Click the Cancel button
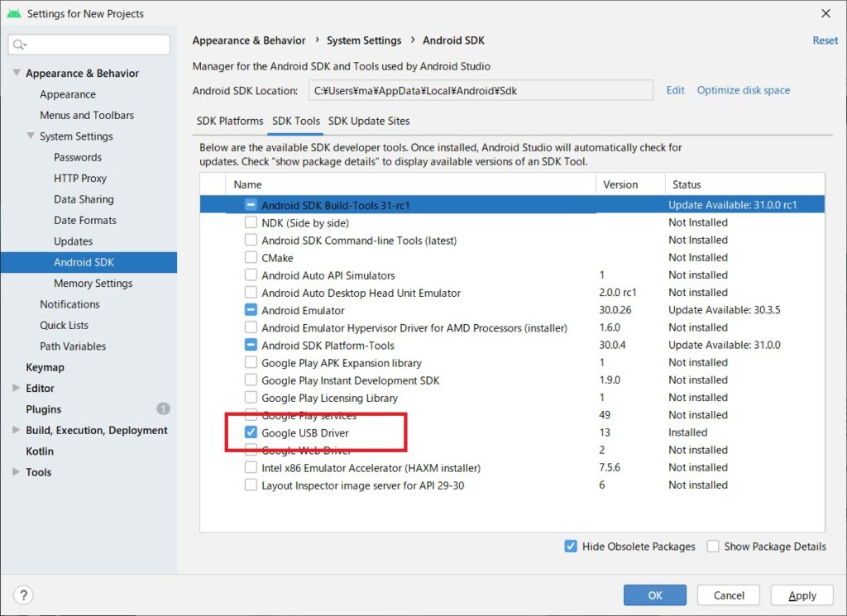This screenshot has height=616, width=847. pyautogui.click(x=729, y=595)
